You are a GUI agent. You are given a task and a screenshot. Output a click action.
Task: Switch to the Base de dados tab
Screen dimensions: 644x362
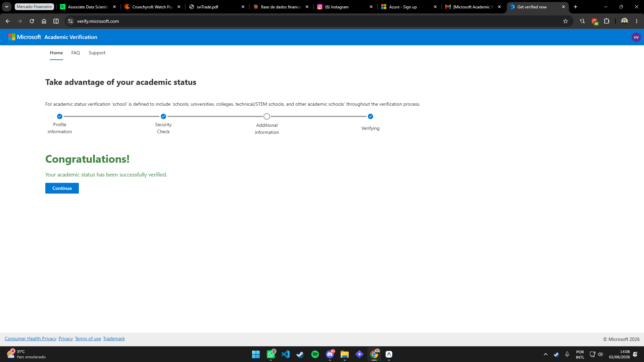pyautogui.click(x=281, y=7)
